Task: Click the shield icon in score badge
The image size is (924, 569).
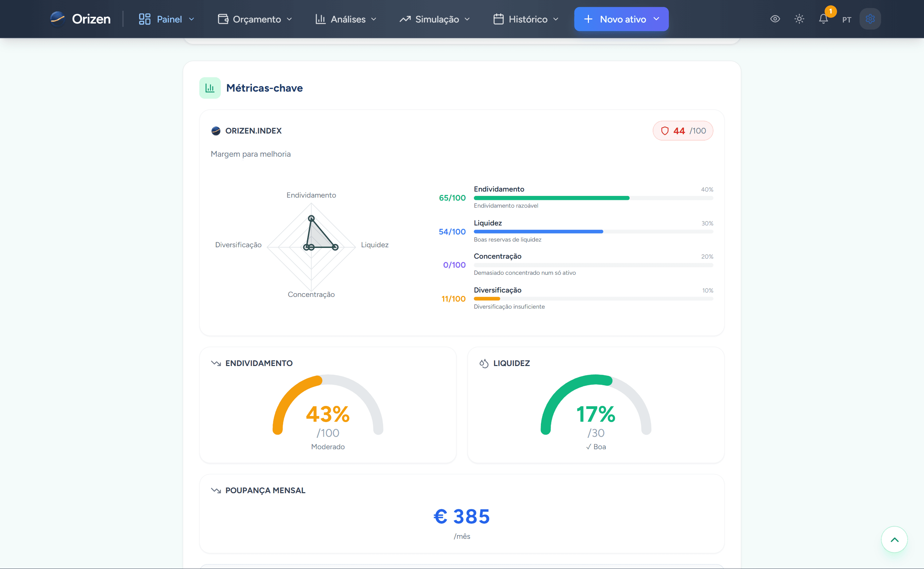Action: (x=665, y=131)
